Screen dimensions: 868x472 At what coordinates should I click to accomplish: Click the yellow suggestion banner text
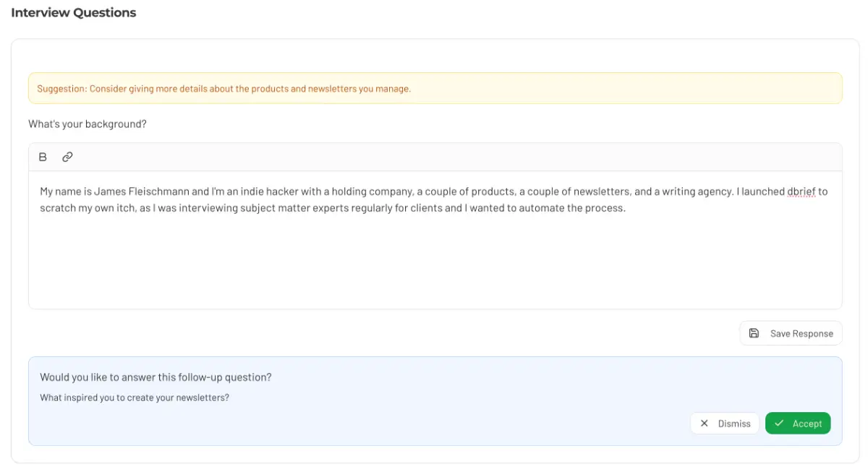tap(224, 89)
